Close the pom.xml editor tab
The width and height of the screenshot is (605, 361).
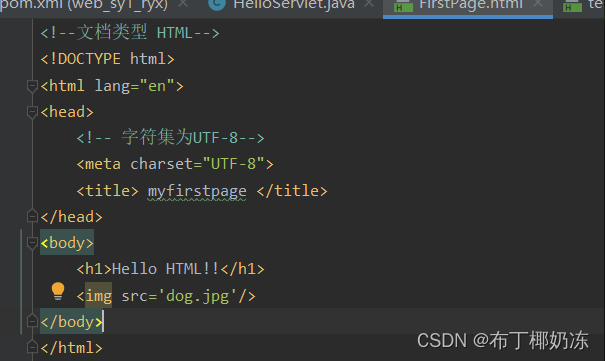coord(183,4)
